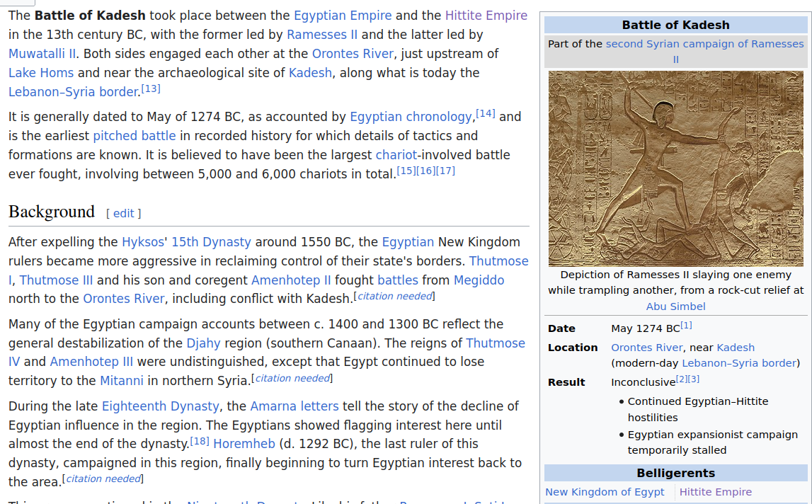
Task: Open the Megiddo link
Action: [479, 281]
